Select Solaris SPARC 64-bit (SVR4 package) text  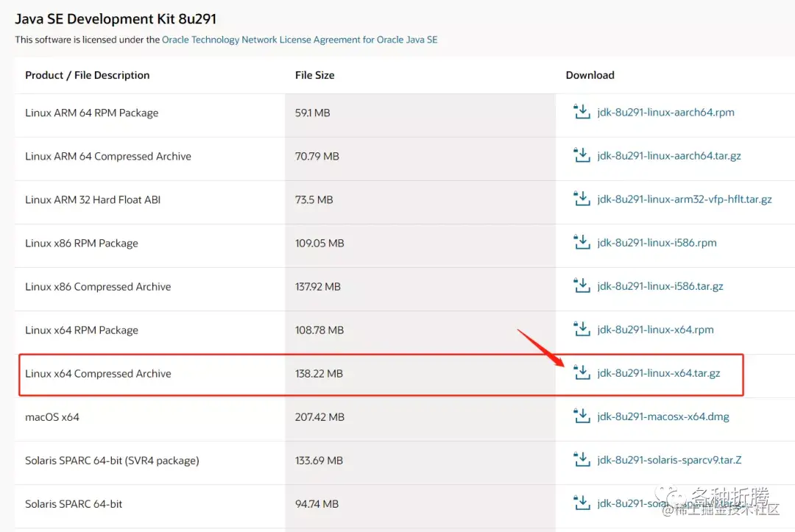coord(112,461)
